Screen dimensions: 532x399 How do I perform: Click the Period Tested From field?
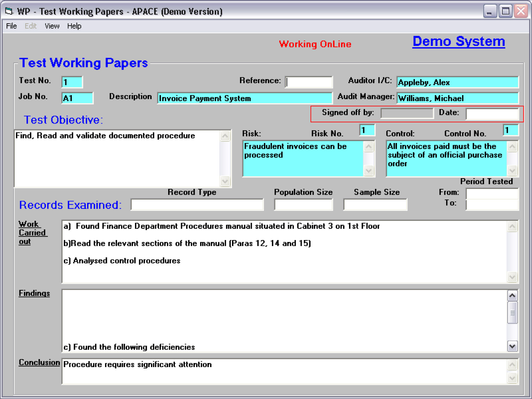click(x=492, y=193)
